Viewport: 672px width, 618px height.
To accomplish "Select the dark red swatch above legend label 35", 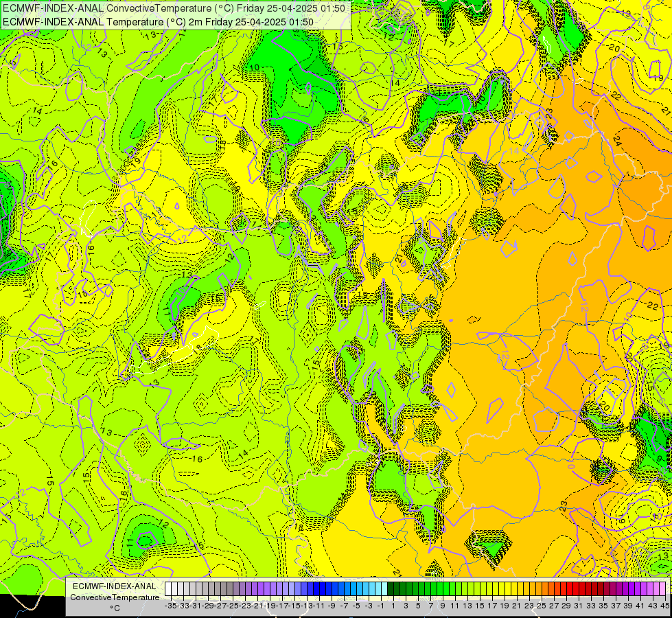I will (x=600, y=589).
